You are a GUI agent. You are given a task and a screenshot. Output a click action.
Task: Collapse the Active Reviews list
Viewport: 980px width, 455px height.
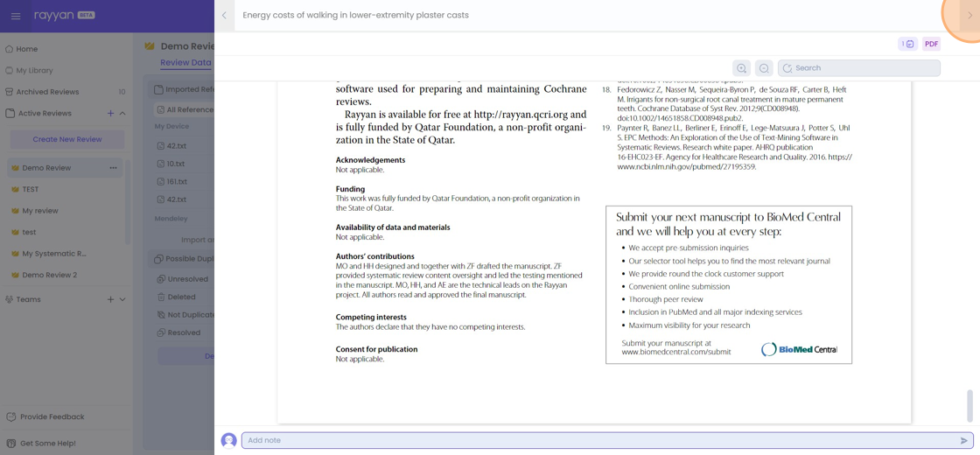point(122,113)
